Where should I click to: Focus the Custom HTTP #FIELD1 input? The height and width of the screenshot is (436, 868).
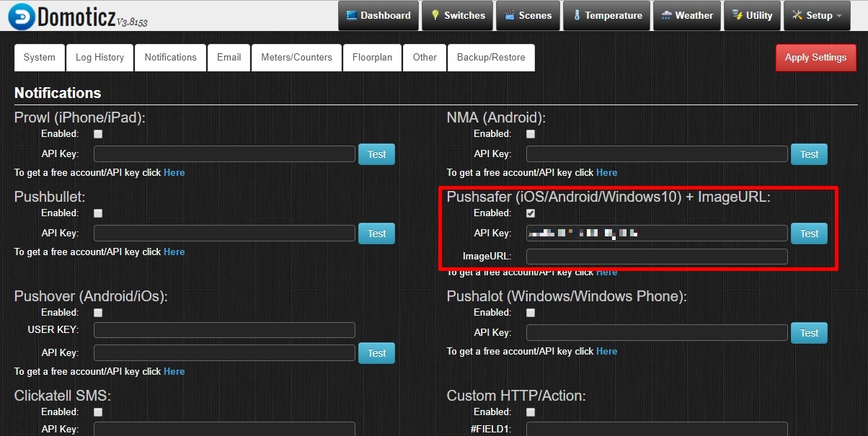pos(657,430)
